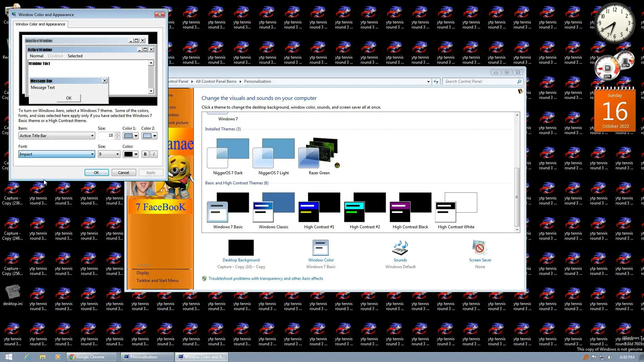Screen dimensions: 644x362
Task: Open the Window Color icon
Action: tap(320, 248)
